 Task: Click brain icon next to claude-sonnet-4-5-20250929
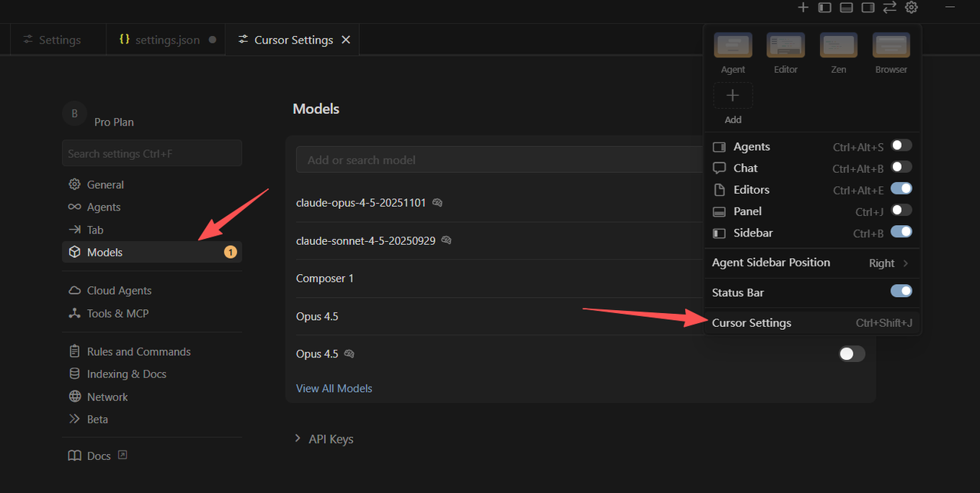coord(446,240)
